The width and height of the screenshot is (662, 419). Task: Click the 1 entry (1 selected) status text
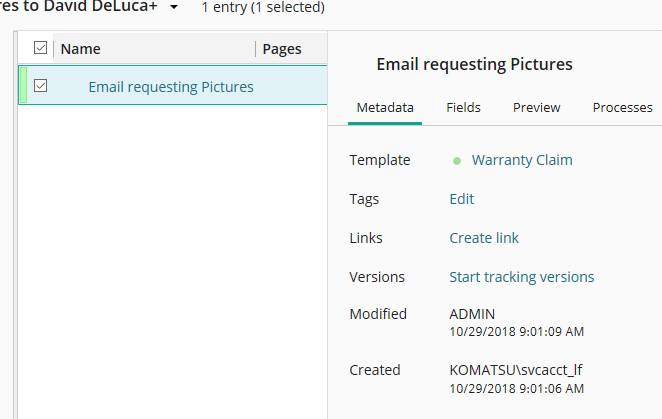(x=263, y=8)
